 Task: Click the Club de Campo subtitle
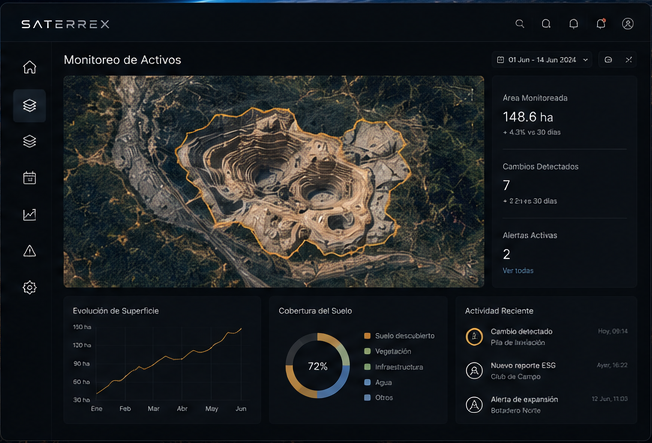point(516,377)
